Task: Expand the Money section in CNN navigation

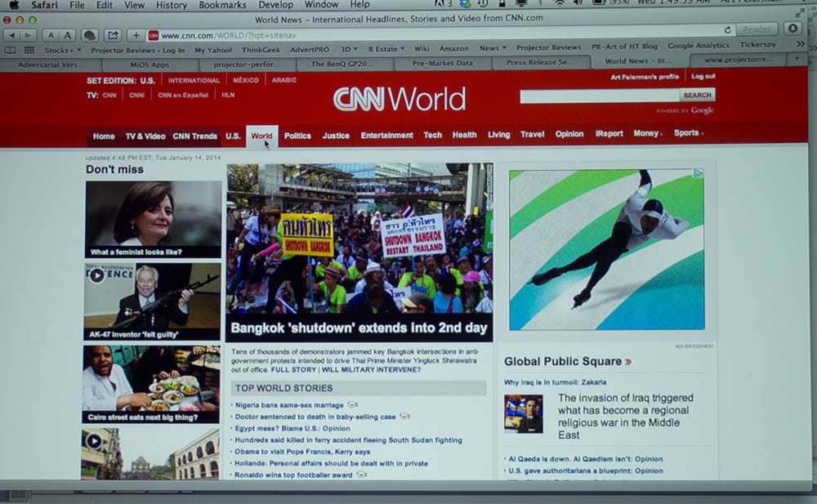Action: 648,133
